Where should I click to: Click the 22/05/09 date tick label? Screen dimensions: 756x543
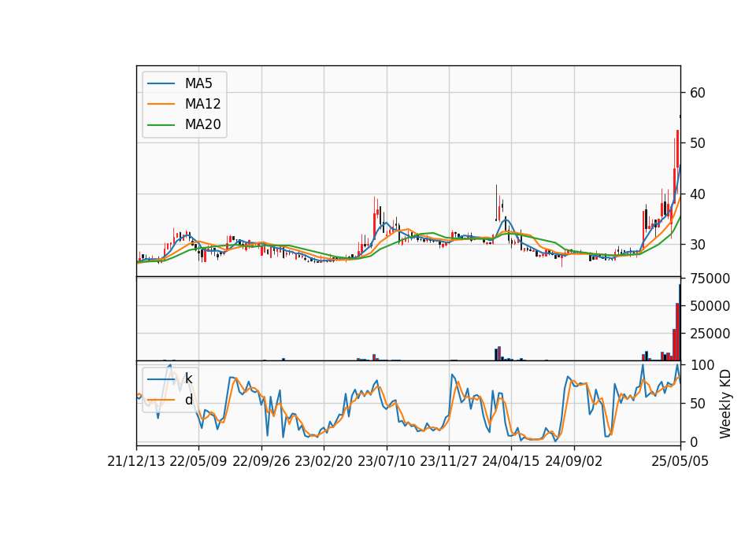click(198, 461)
